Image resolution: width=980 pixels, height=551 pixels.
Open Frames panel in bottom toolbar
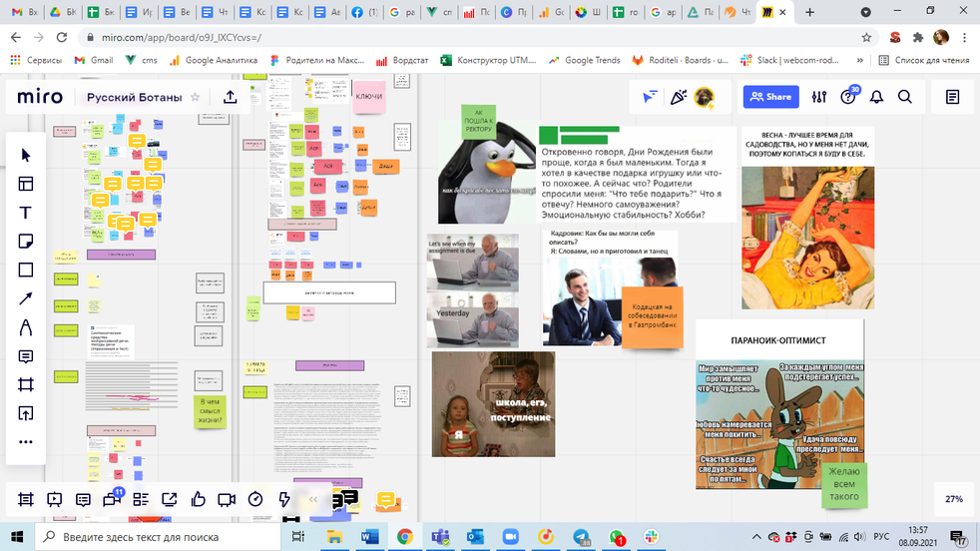pos(26,499)
